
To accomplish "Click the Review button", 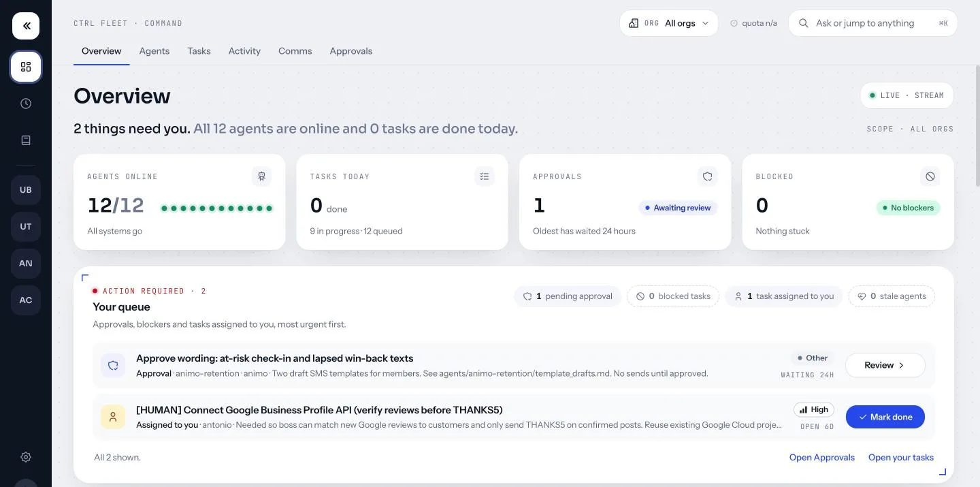I will [885, 365].
